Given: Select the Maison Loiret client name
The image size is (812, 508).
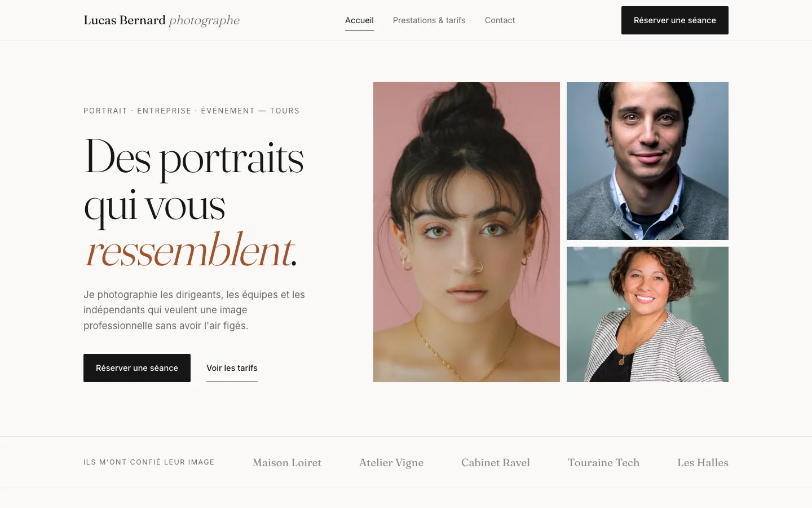Looking at the screenshot, I should 287,462.
